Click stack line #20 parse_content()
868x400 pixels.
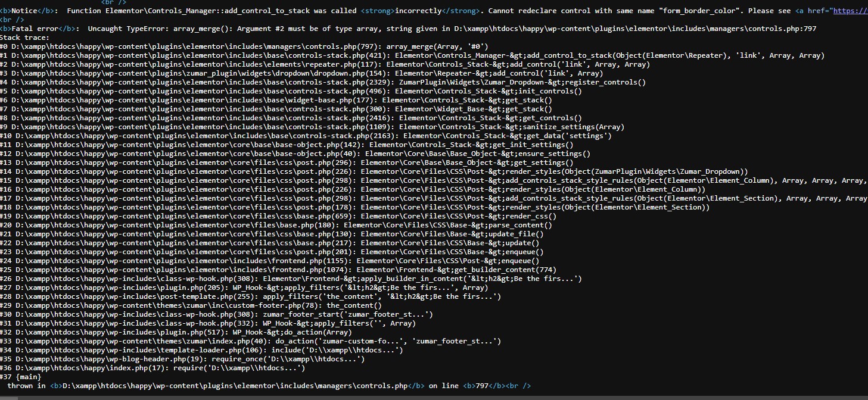click(x=276, y=225)
